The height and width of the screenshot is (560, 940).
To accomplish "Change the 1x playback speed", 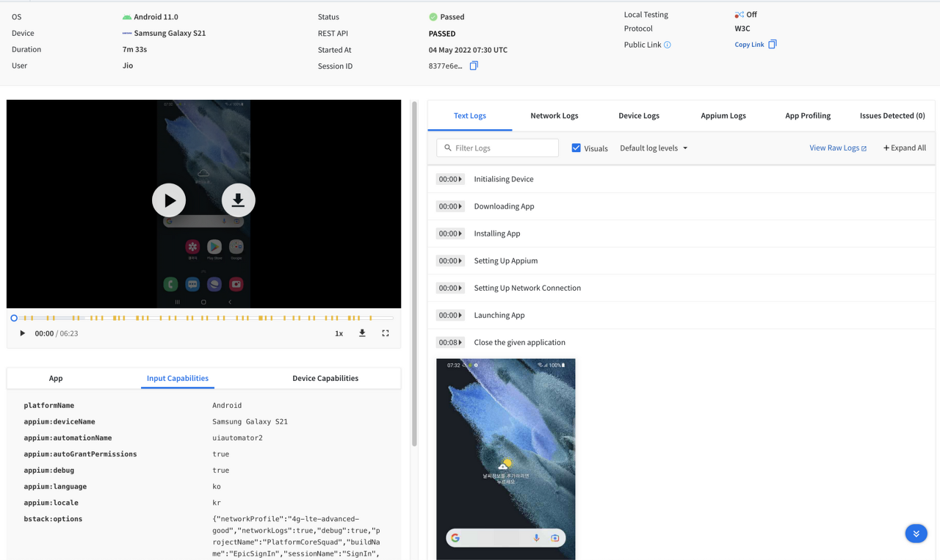I will coord(339,333).
